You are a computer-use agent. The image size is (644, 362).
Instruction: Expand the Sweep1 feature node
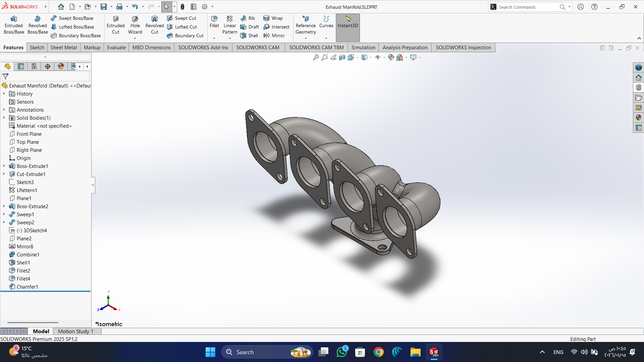pos(4,215)
